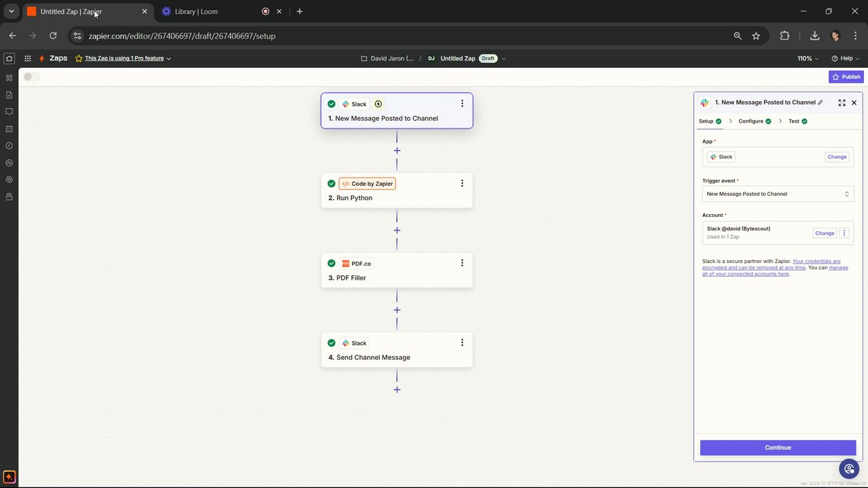The height and width of the screenshot is (488, 868).
Task: Click the Continue button
Action: click(x=778, y=447)
